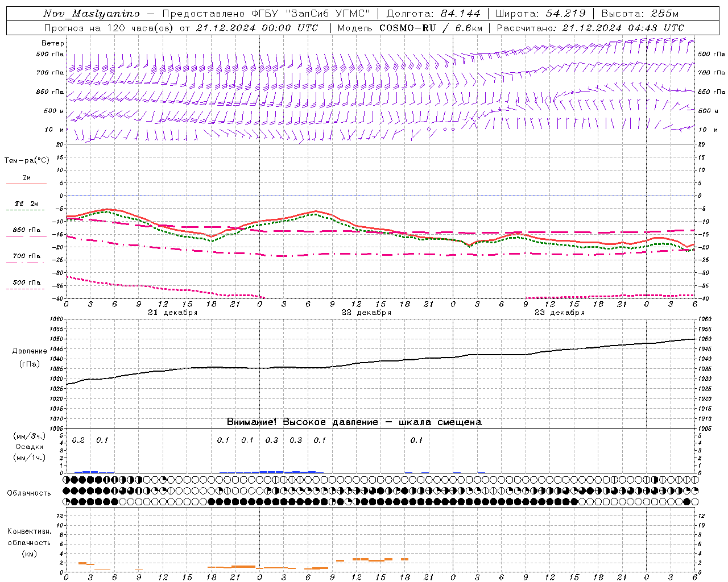Click the 700 гПа temperature legend entry

click(27, 256)
